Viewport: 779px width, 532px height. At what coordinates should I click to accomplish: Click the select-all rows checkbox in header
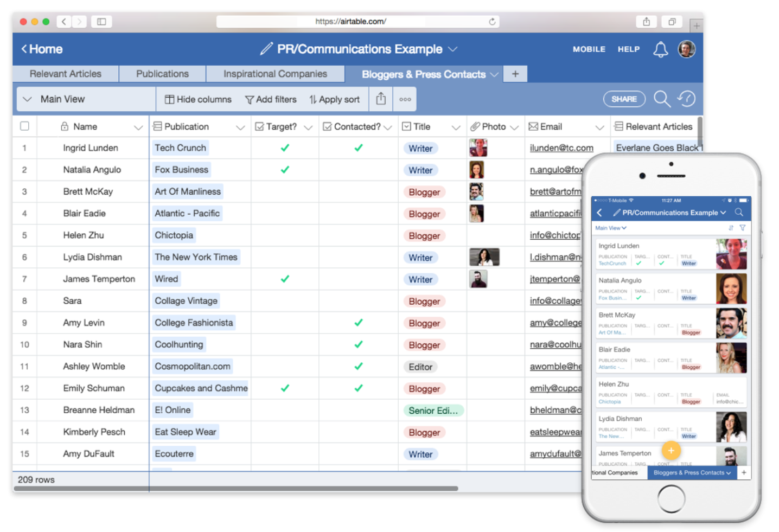pos(24,126)
